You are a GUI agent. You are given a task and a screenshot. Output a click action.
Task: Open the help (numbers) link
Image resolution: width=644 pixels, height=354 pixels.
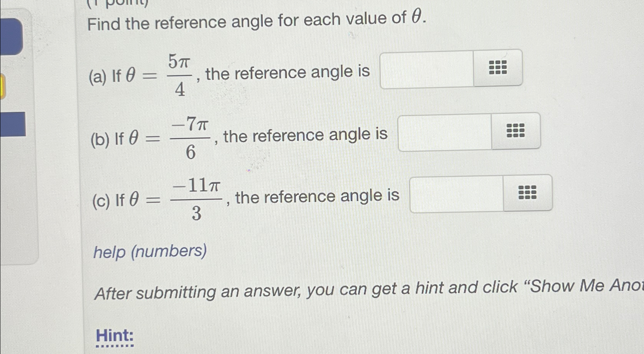coord(149,252)
